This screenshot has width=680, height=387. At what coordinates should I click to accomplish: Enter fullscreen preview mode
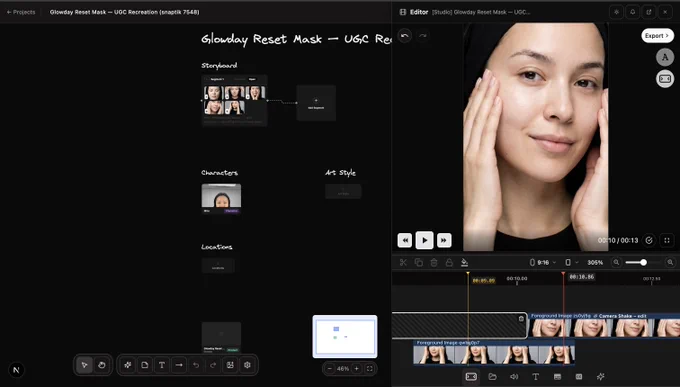(x=667, y=240)
